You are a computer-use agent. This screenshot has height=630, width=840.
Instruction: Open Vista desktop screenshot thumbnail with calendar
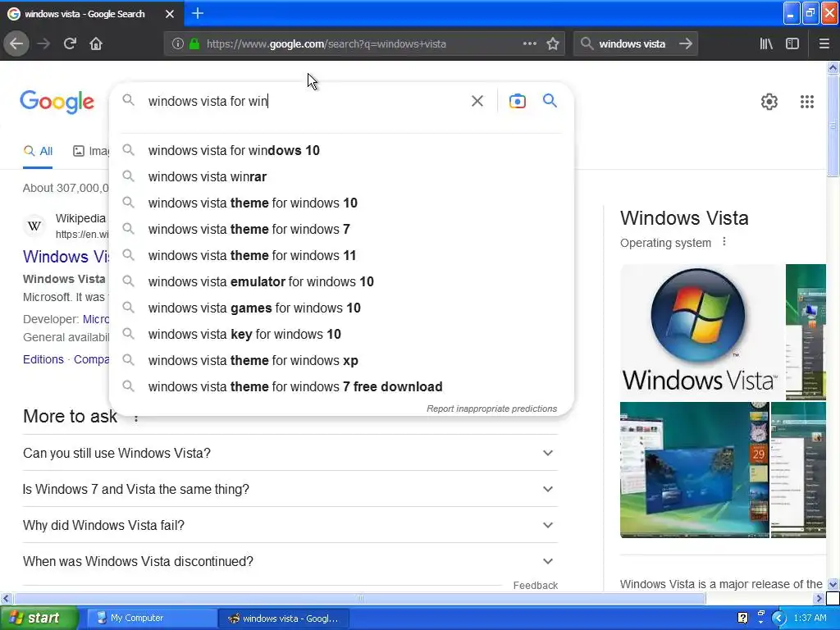[x=694, y=470]
